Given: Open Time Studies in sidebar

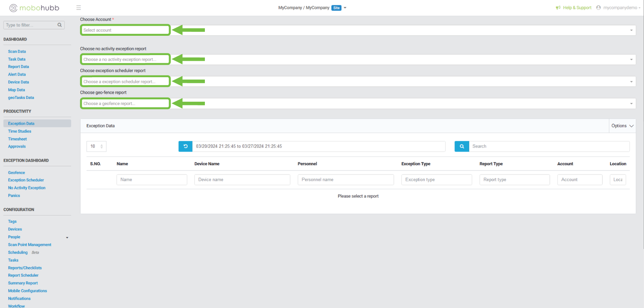Looking at the screenshot, I should (19, 131).
